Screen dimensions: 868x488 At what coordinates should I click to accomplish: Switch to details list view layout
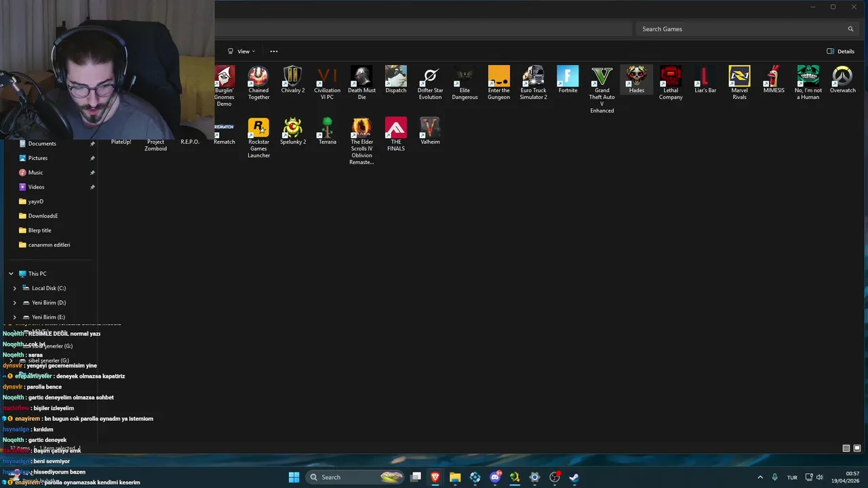tap(846, 449)
